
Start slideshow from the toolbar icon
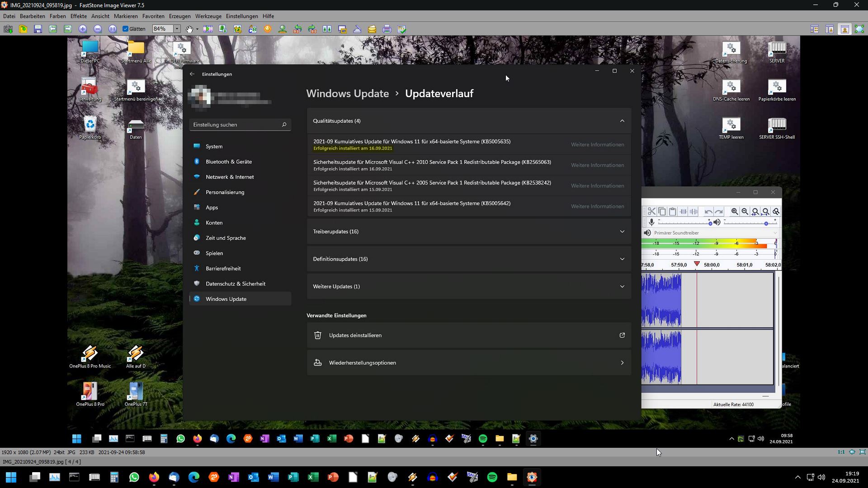click(208, 29)
